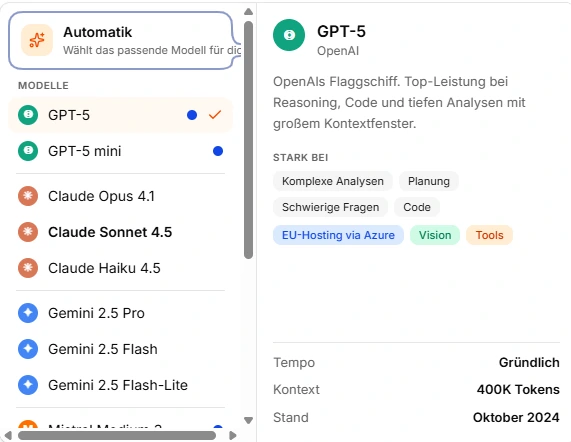This screenshot has width=571, height=442.
Task: Click the large GPT-5 logo in details panel
Action: point(289,35)
